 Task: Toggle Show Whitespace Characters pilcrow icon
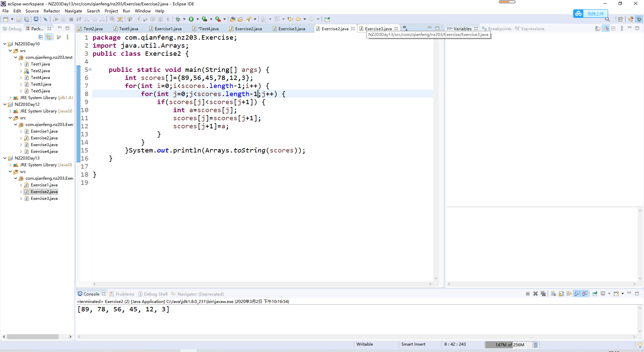point(168,19)
